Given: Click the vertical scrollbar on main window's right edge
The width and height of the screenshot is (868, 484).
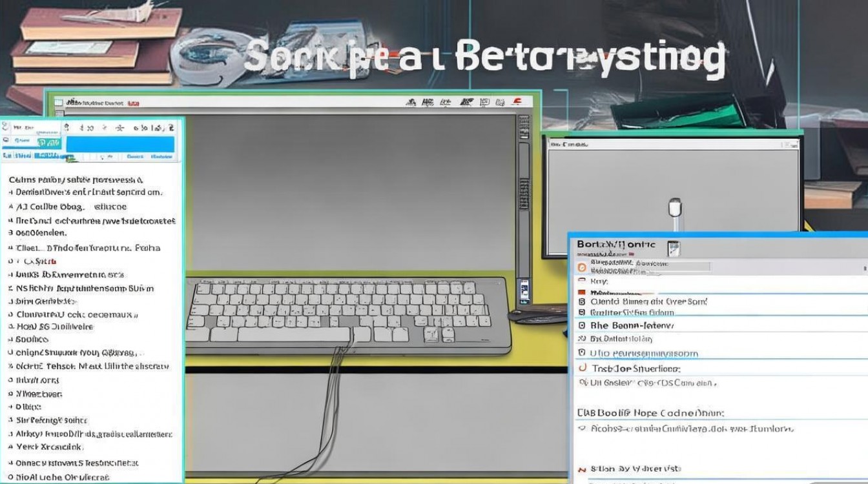Looking at the screenshot, I should 524,194.
